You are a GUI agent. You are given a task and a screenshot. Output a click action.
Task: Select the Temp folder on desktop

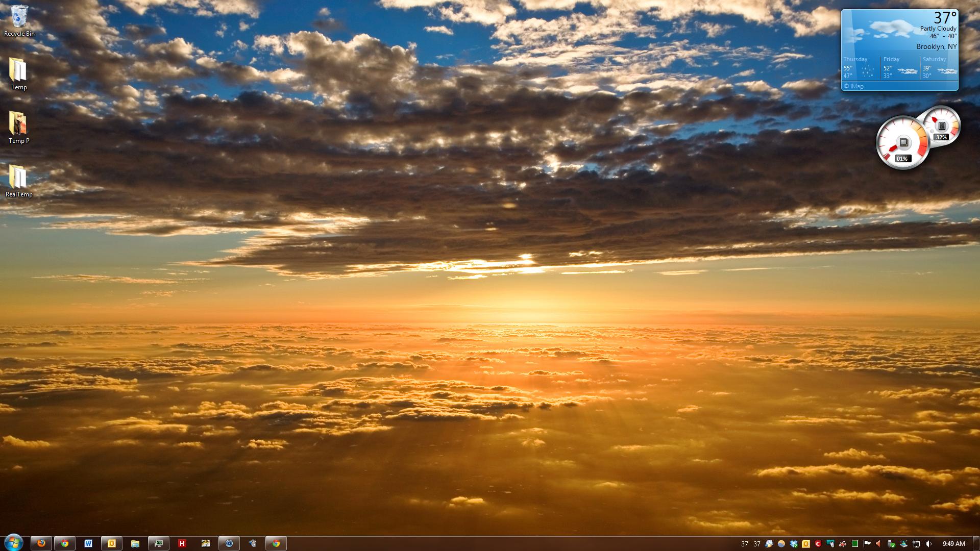click(19, 74)
